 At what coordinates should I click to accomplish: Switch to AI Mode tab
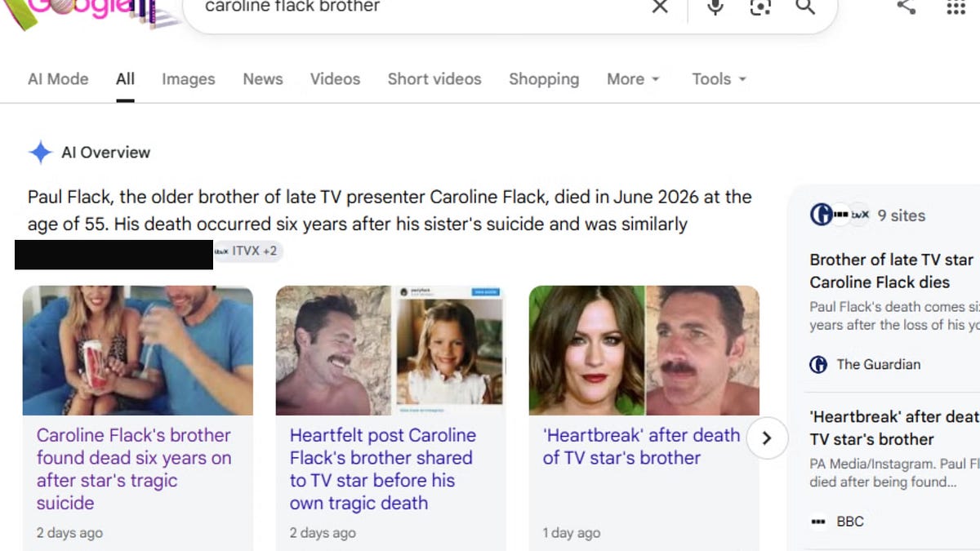pyautogui.click(x=58, y=79)
